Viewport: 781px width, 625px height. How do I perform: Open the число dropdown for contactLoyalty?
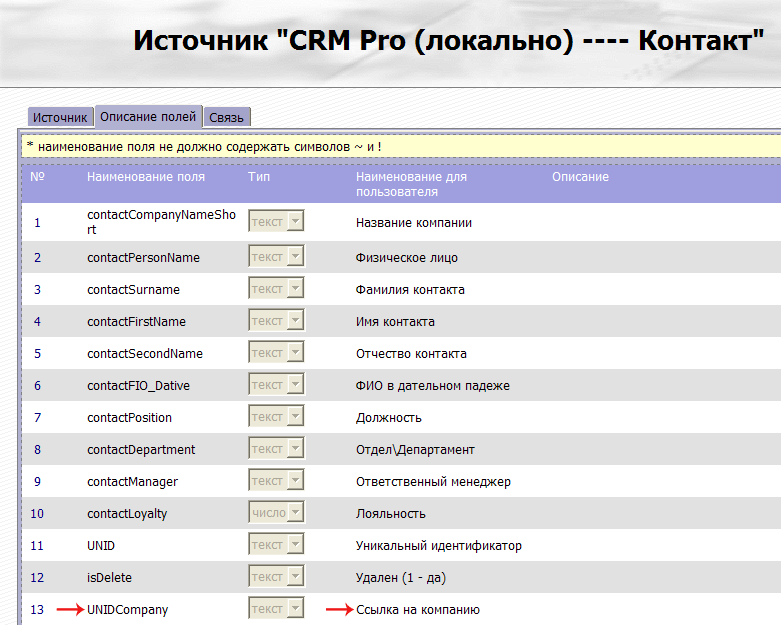click(x=276, y=512)
